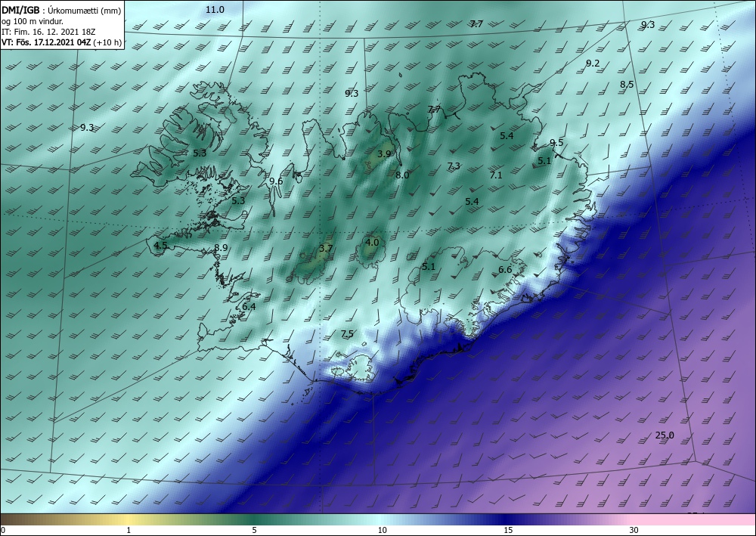Click the 8.5 precipitation value
This screenshot has height=536, width=756.
point(627,85)
